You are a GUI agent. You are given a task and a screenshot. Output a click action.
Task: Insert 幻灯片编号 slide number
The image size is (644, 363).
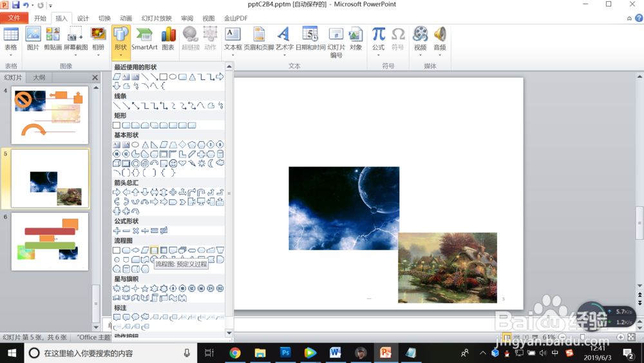coord(336,42)
